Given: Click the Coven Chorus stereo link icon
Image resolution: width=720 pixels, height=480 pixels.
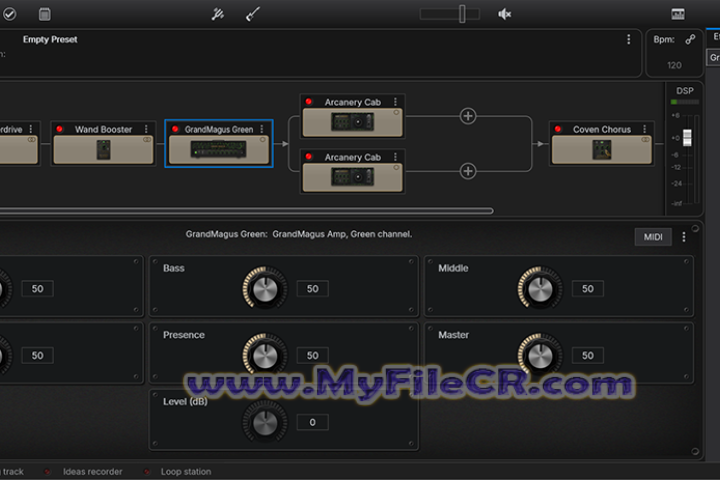Looking at the screenshot, I should pyautogui.click(x=645, y=140).
